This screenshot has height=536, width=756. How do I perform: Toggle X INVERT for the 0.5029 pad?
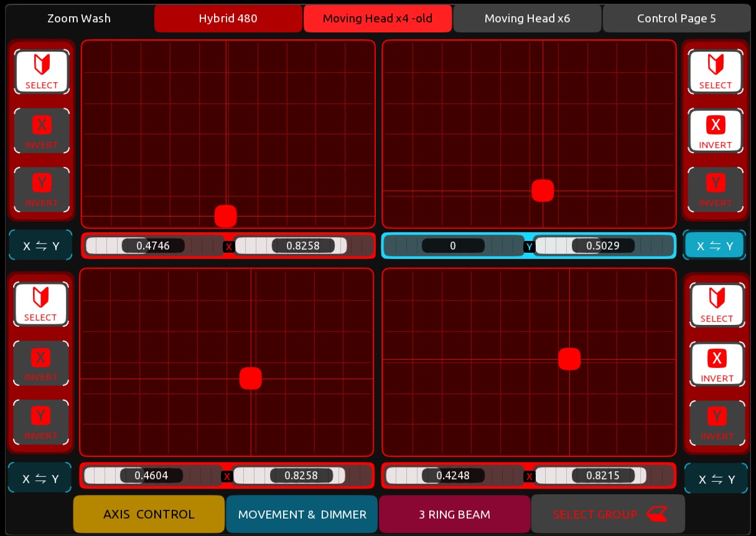pyautogui.click(x=716, y=131)
